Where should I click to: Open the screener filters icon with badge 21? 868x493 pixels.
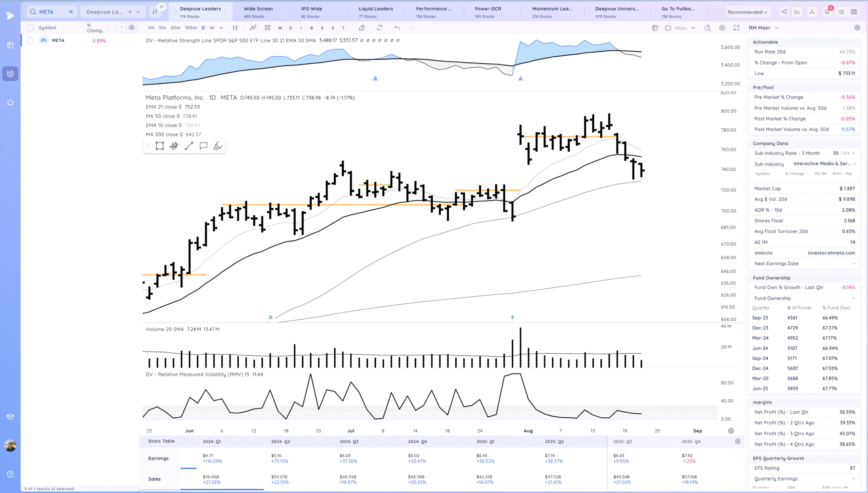[x=155, y=12]
